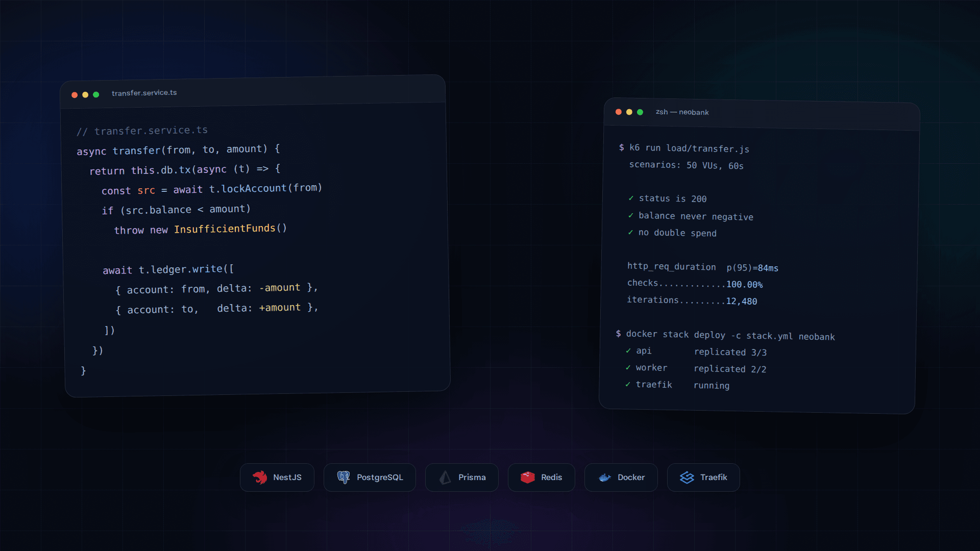Click the 'p(95)=84ms' value
980x551 pixels.
tap(753, 268)
